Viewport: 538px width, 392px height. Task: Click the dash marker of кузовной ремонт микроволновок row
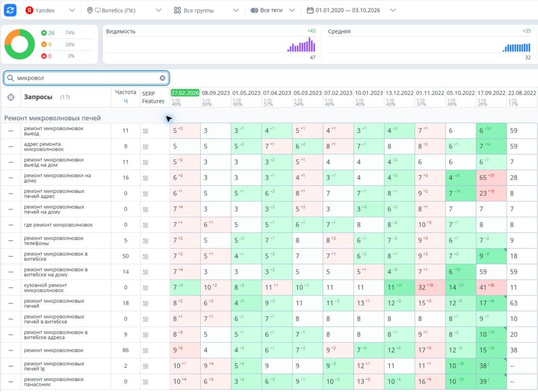tap(11, 288)
